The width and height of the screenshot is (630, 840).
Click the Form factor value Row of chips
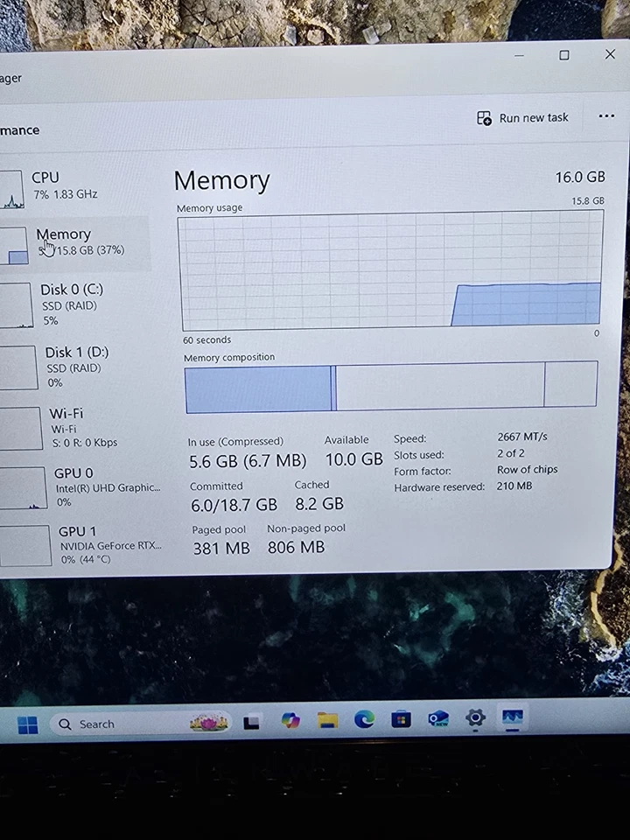(x=527, y=469)
